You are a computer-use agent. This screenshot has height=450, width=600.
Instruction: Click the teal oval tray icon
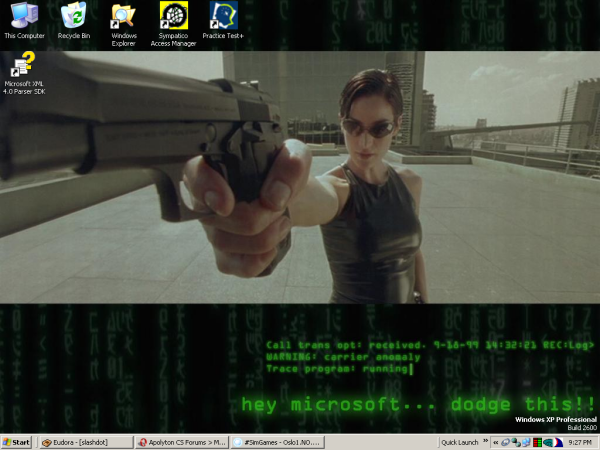pos(548,442)
